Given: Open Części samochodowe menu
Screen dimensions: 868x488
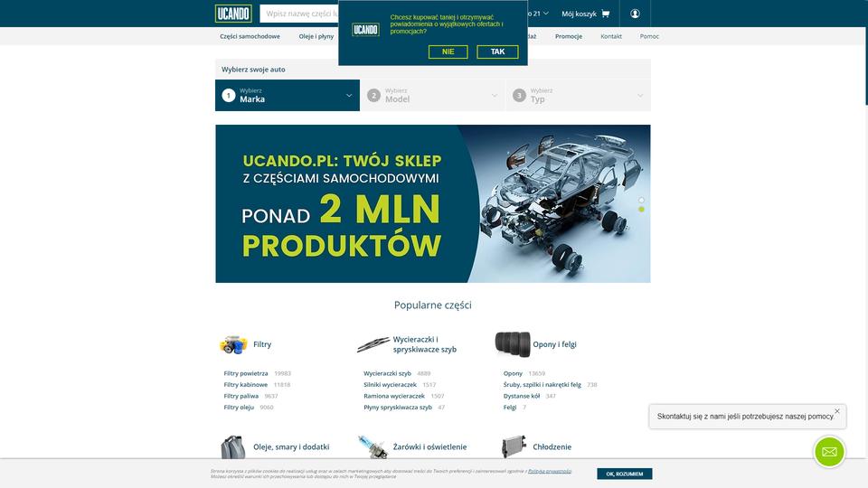Looking at the screenshot, I should 250,36.
